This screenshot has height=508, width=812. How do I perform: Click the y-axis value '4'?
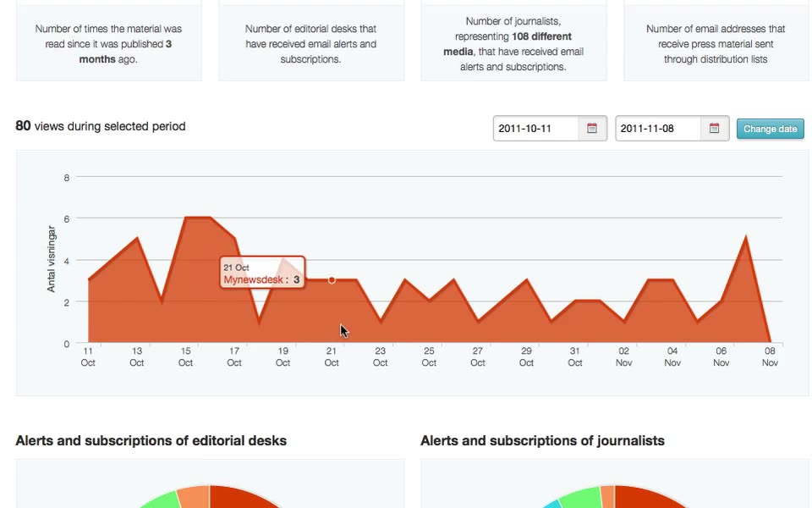(x=66, y=261)
